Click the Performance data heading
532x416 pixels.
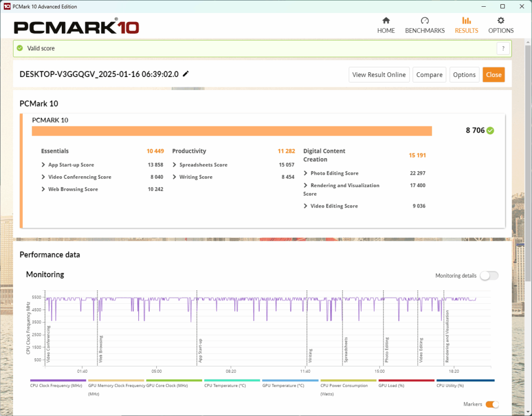[50, 255]
